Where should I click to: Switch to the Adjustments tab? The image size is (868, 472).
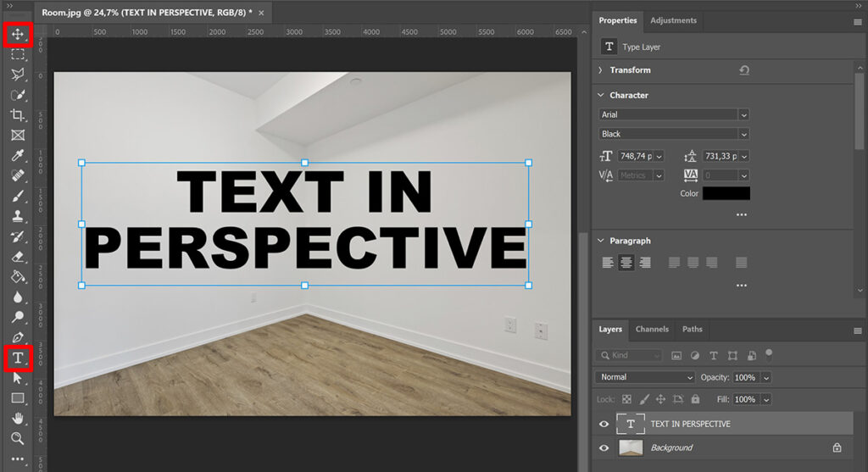(673, 20)
